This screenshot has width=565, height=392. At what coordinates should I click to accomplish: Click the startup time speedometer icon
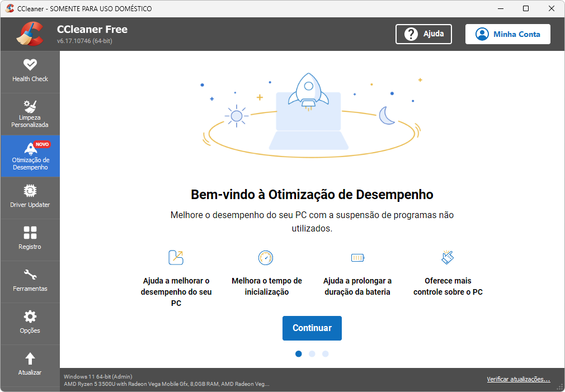click(266, 258)
